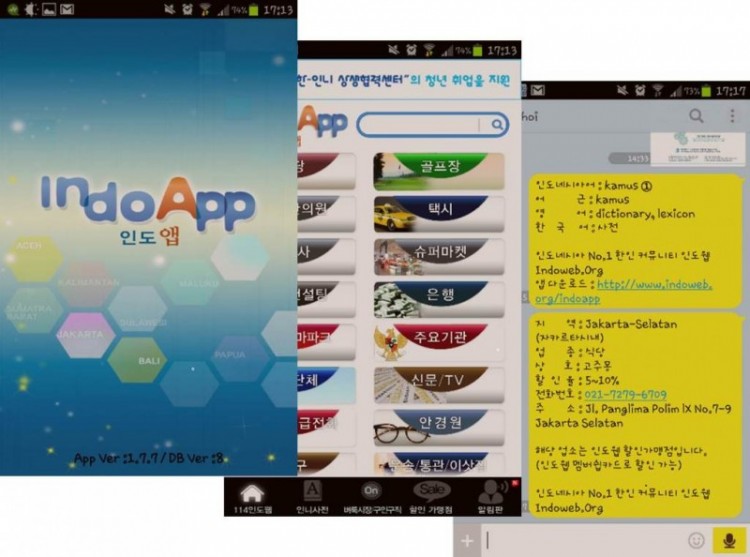Open the image thumbnail at the top of the chat
750x557 pixels.
697,148
